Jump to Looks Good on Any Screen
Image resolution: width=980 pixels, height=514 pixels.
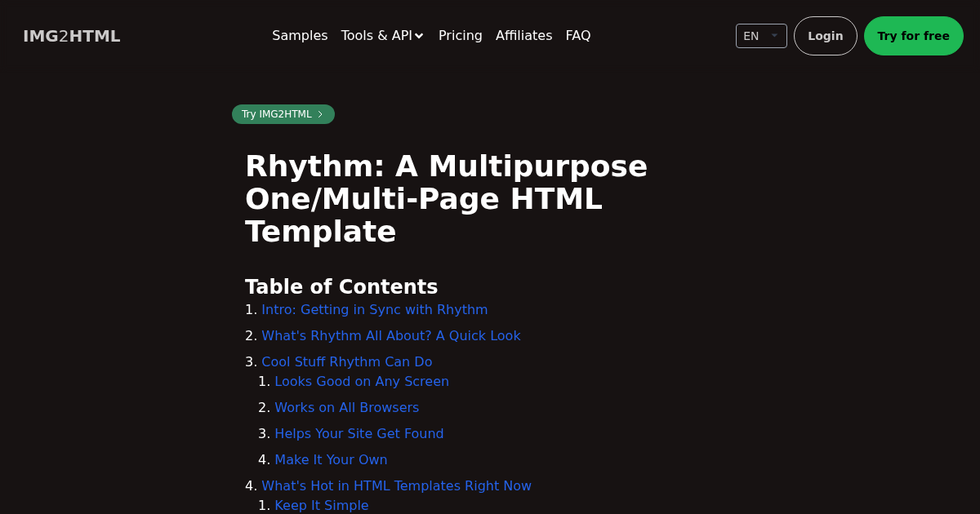click(x=361, y=382)
